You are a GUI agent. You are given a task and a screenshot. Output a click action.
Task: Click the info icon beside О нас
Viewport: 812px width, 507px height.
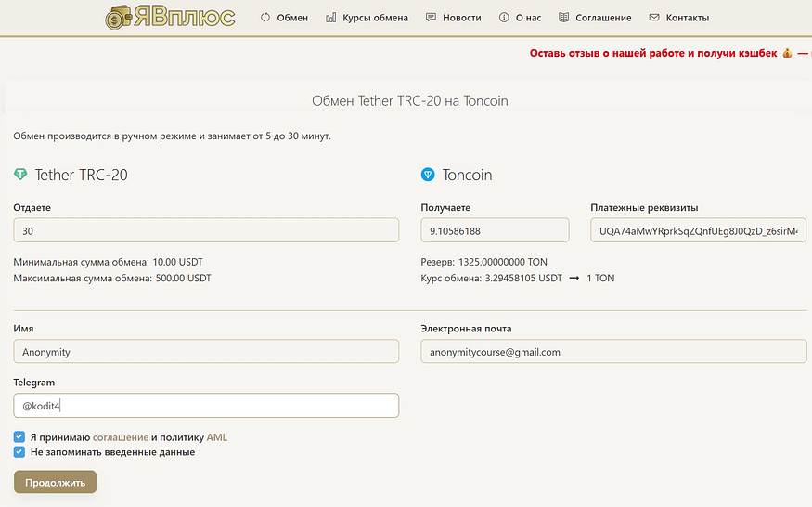(x=504, y=18)
